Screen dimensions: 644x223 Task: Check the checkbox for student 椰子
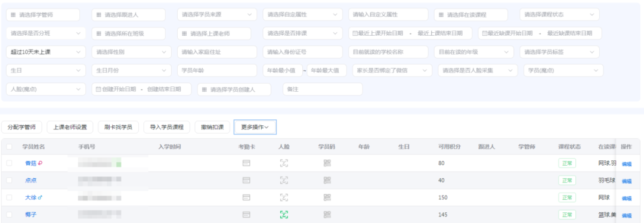point(10,215)
